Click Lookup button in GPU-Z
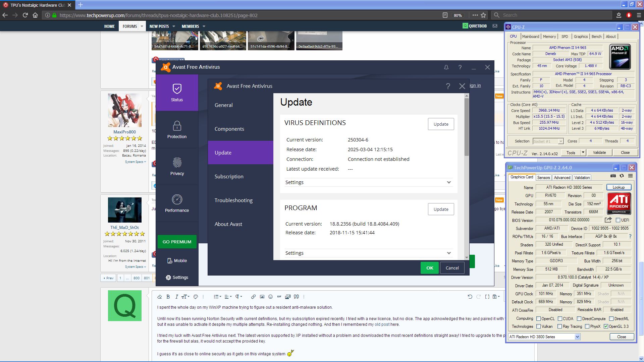This screenshot has height=362, width=644. (x=619, y=187)
